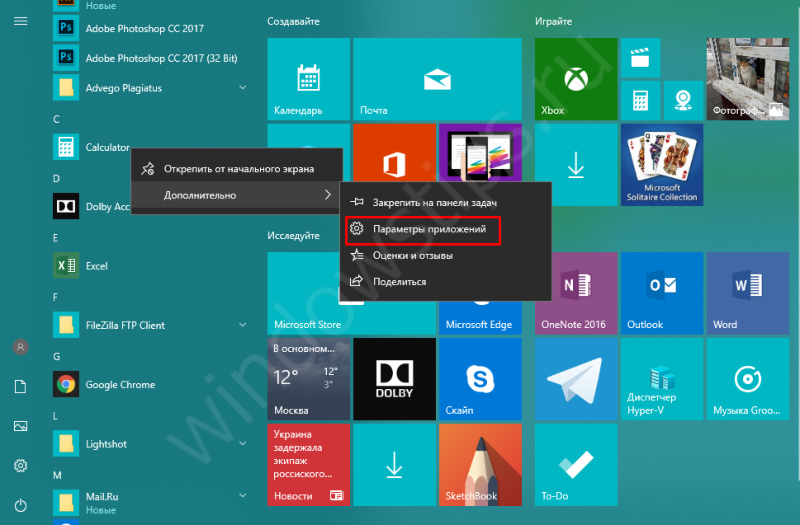This screenshot has width=800, height=525.
Task: Open the To-Do tile
Action: pos(576,465)
